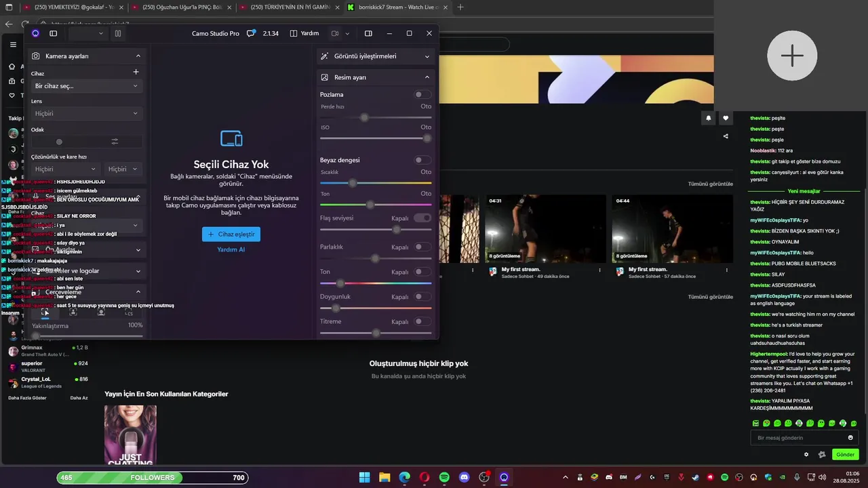
Task: Click the notification bell icon on Kick channel
Action: point(709,118)
